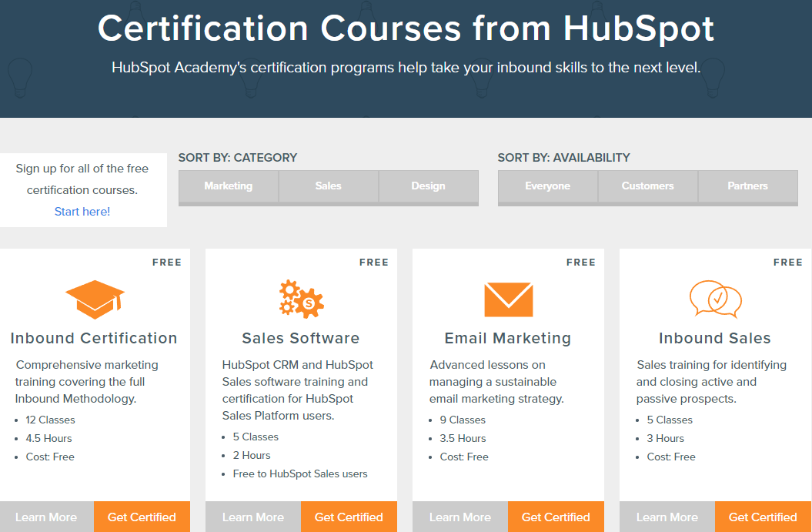
Task: Filter availability by Everyone
Action: [547, 186]
